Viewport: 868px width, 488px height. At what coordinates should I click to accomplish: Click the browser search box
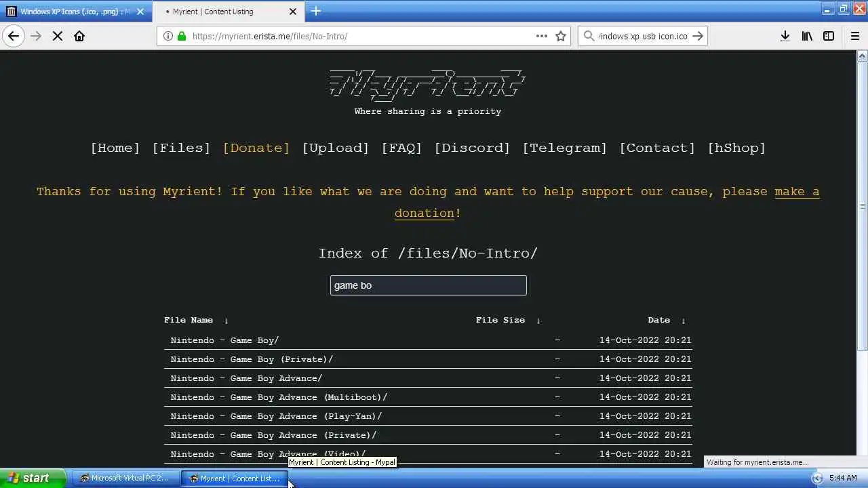643,36
